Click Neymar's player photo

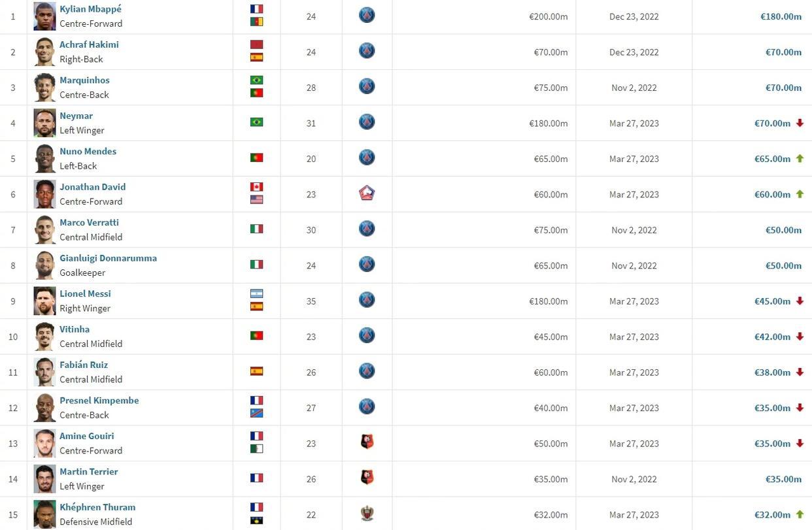(44, 123)
